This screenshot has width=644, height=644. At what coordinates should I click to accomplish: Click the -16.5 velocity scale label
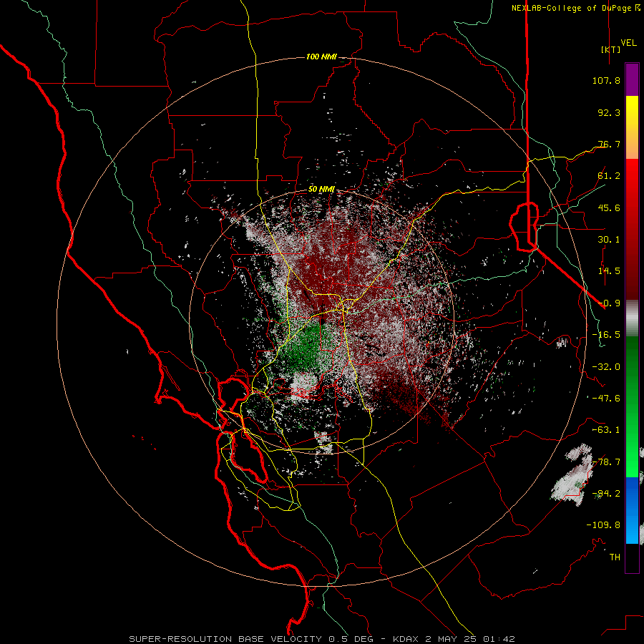606,335
